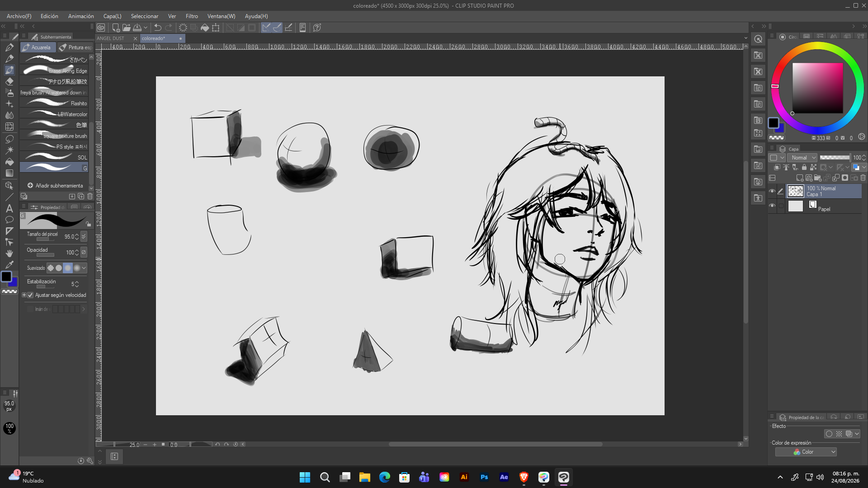Click the Undo arrow in the command bar

pyautogui.click(x=158, y=28)
